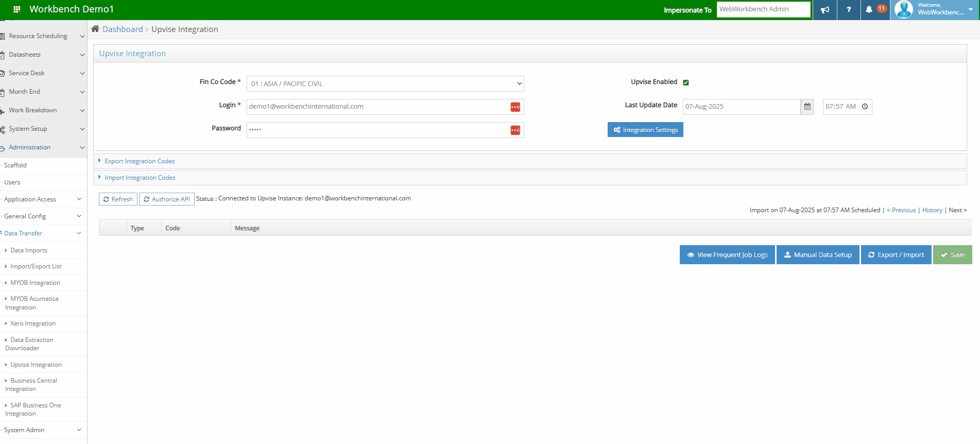This screenshot has height=444, width=980.
Task: Expand the Datasheets menu chevron
Action: coord(82,55)
